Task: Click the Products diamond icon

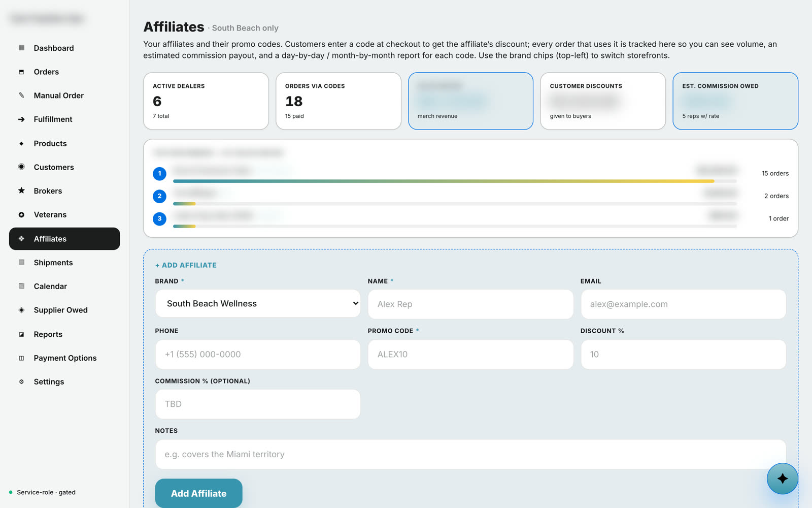Action: point(21,143)
